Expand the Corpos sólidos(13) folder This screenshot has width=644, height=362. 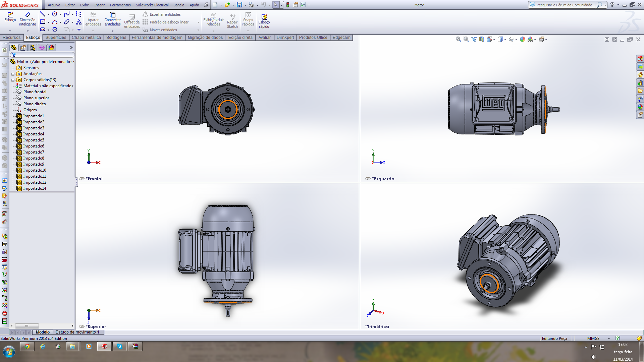[x=13, y=80]
